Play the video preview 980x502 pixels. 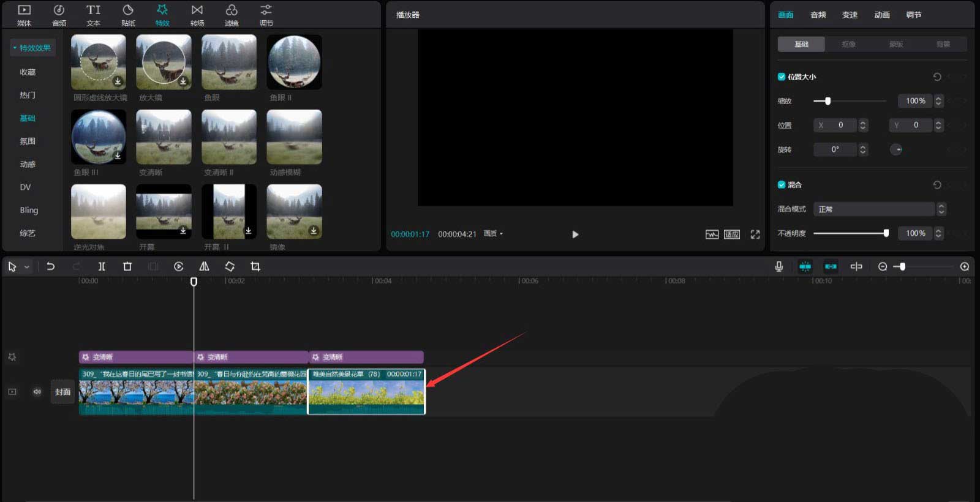(575, 234)
